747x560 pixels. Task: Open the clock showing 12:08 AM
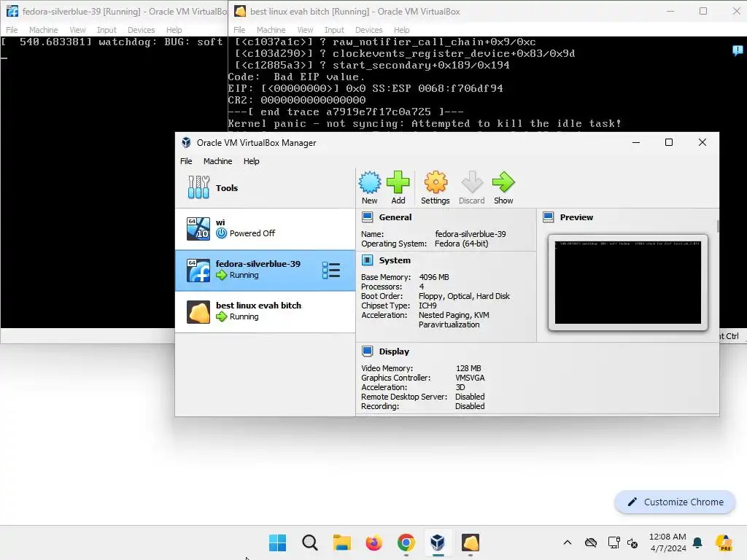[x=667, y=542]
